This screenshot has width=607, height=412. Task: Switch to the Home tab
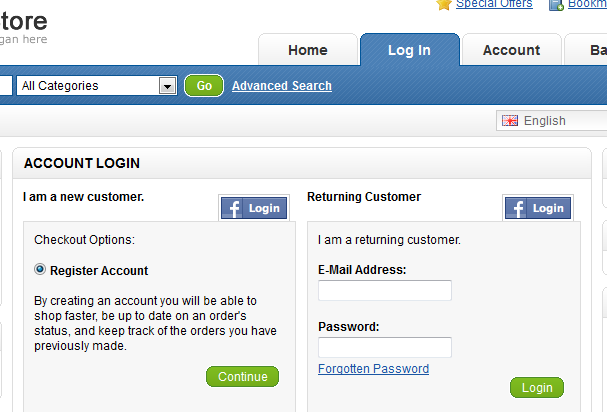pyautogui.click(x=308, y=50)
